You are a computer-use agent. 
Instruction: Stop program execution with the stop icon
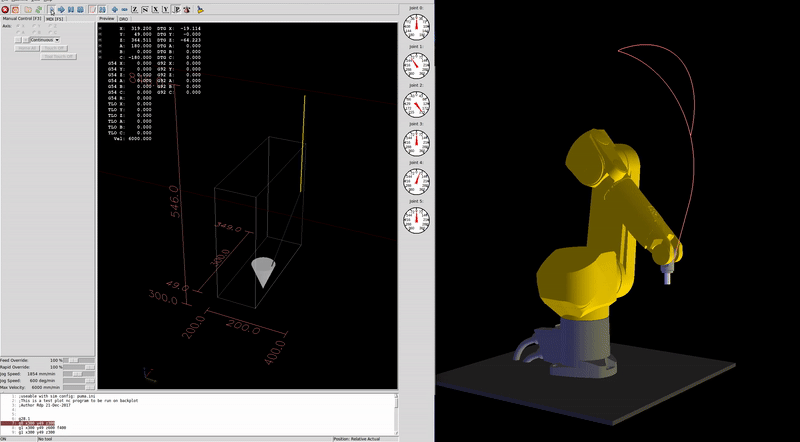pyautogui.click(x=80, y=10)
